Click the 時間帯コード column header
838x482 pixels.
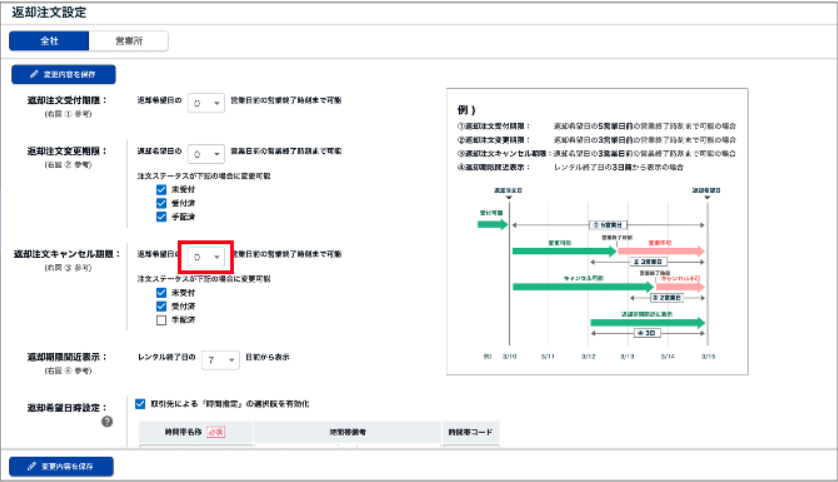coord(472,431)
